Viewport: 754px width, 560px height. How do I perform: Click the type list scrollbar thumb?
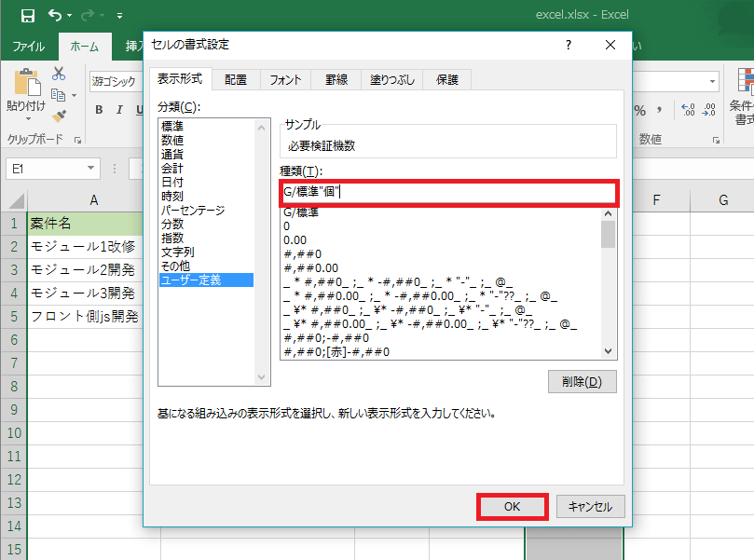point(609,235)
